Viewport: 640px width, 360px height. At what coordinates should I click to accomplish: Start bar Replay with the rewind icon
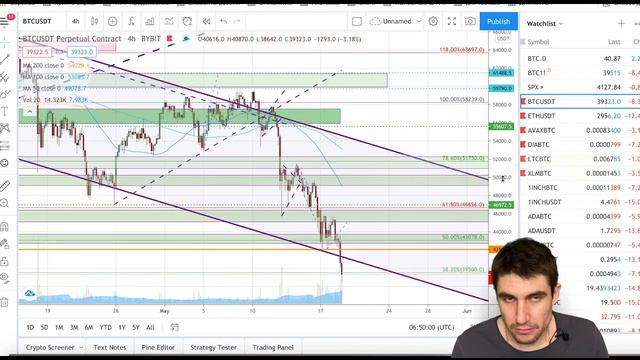pos(206,21)
